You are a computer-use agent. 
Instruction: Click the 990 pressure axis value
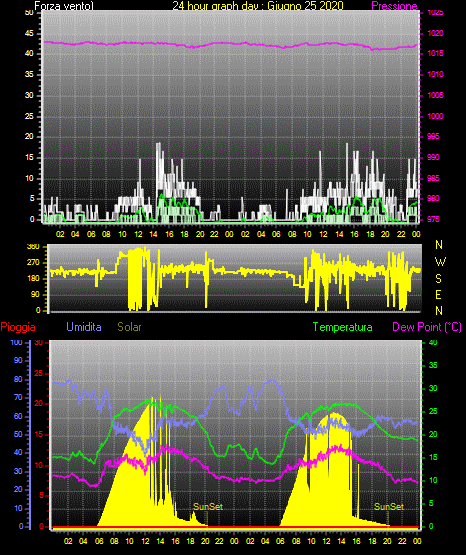(x=433, y=157)
